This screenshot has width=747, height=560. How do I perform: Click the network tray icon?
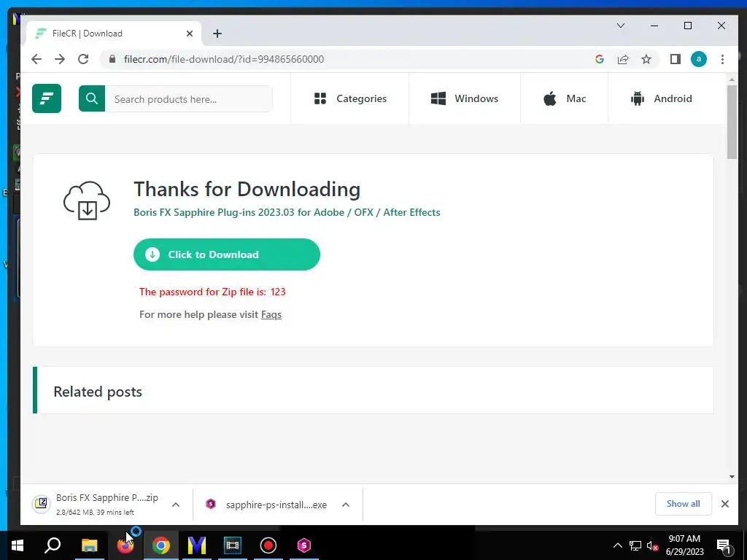(635, 545)
